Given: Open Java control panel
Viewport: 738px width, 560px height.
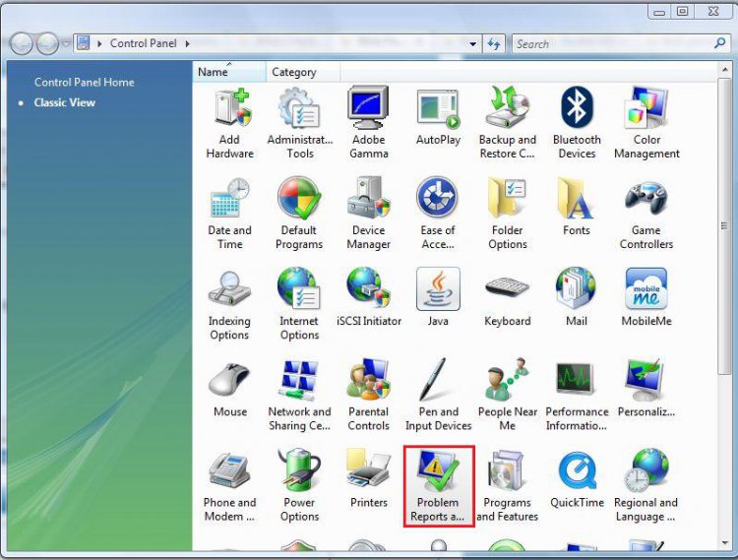Looking at the screenshot, I should click(x=438, y=298).
